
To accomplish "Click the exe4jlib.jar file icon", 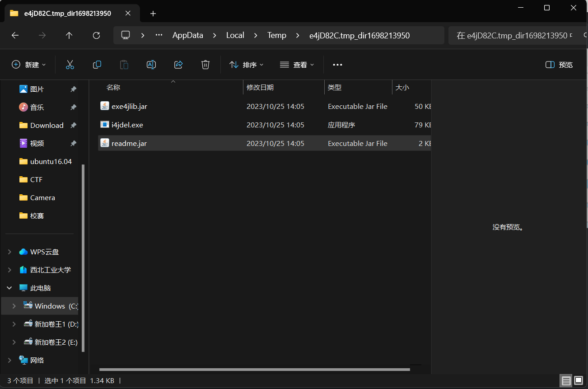I will [105, 106].
